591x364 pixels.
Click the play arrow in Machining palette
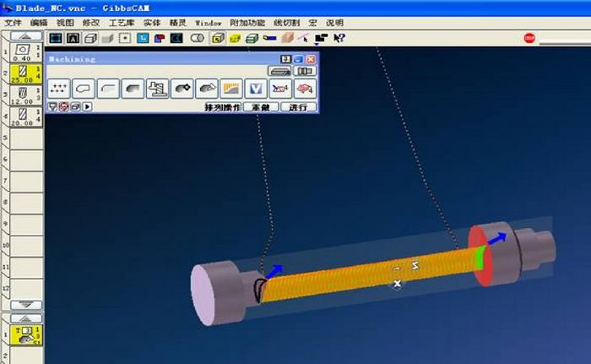(x=87, y=107)
